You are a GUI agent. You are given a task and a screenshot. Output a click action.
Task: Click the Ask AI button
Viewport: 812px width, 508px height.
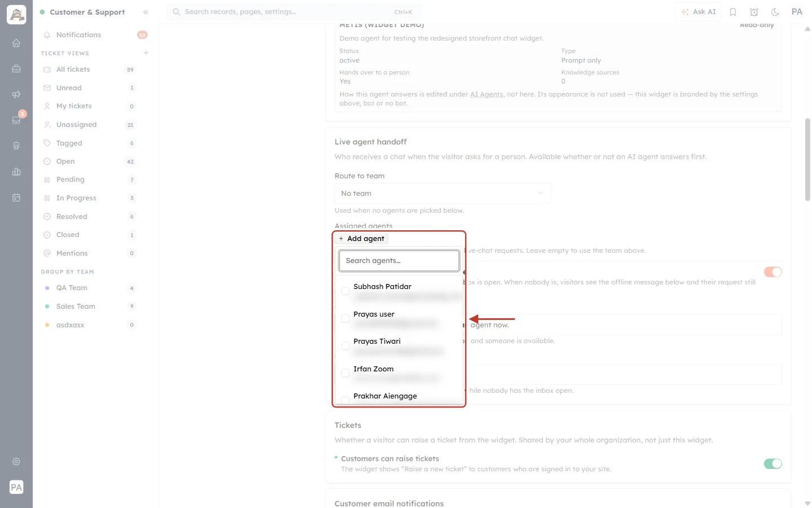(x=698, y=12)
